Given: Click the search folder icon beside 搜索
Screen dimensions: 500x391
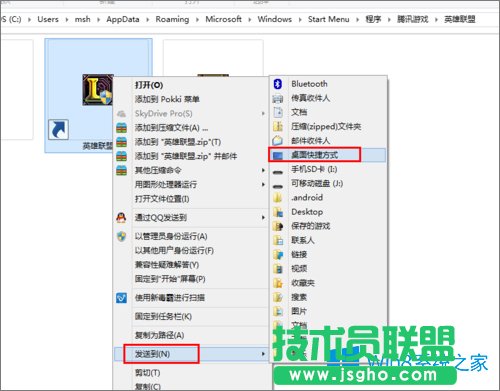Looking at the screenshot, I should coord(278,297).
